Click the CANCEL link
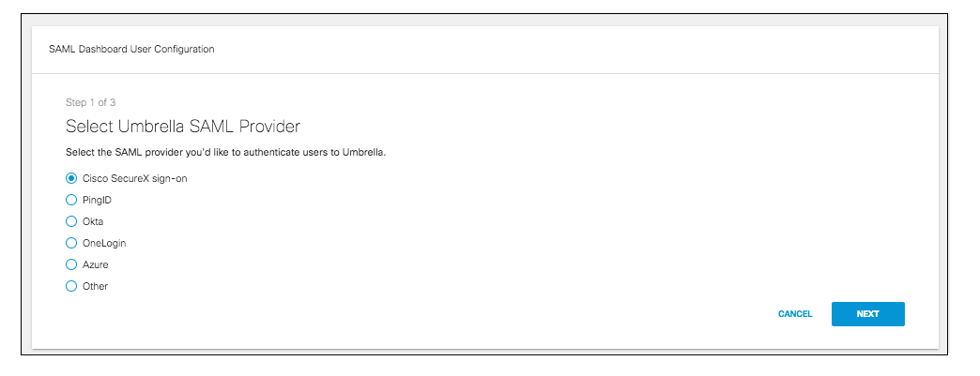The height and width of the screenshot is (376, 980). (795, 314)
